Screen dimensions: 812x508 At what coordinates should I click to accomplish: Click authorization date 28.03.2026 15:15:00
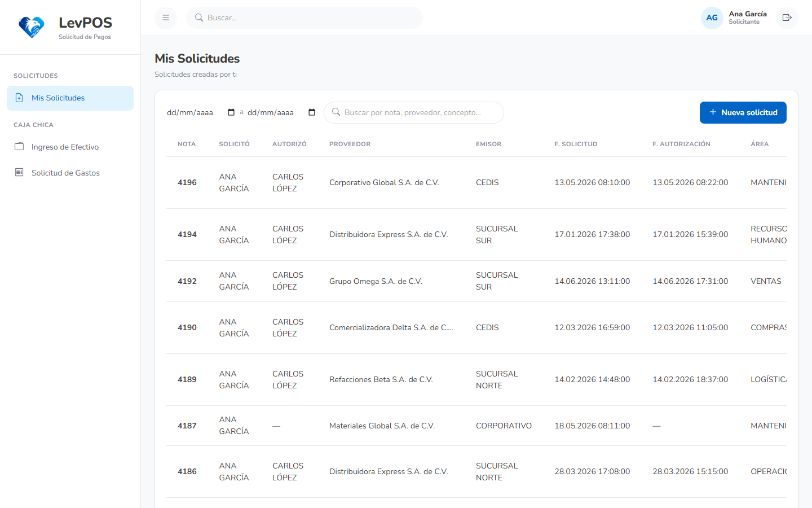click(x=690, y=471)
